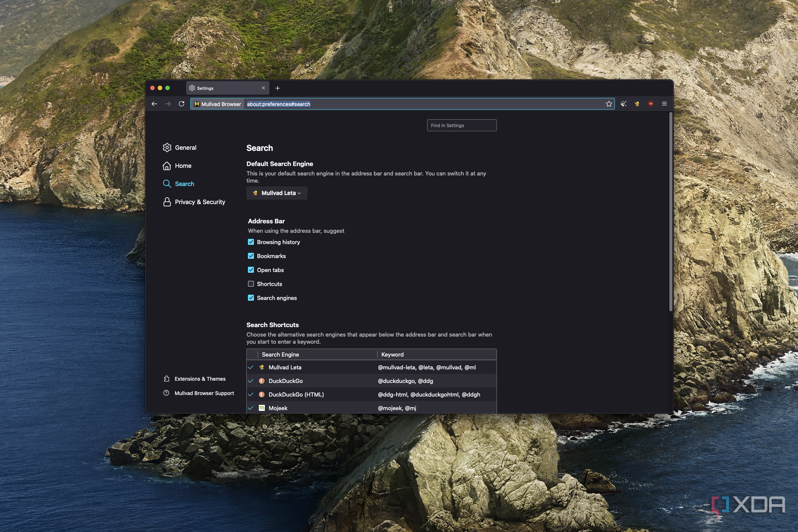Uncheck Bookmarks suggestion
This screenshot has height=532, width=798.
point(251,256)
